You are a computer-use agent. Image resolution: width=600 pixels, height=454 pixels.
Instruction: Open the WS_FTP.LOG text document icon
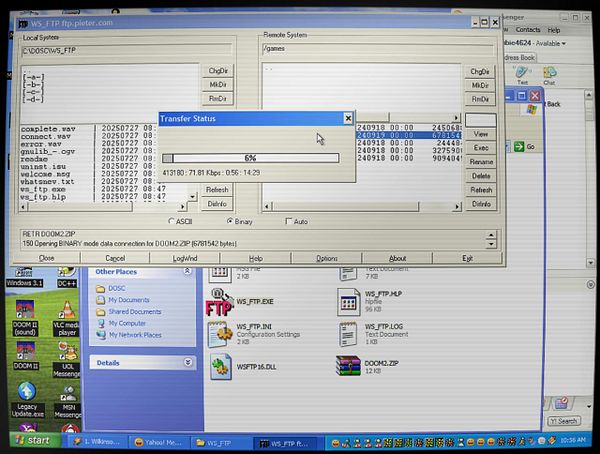click(x=348, y=334)
